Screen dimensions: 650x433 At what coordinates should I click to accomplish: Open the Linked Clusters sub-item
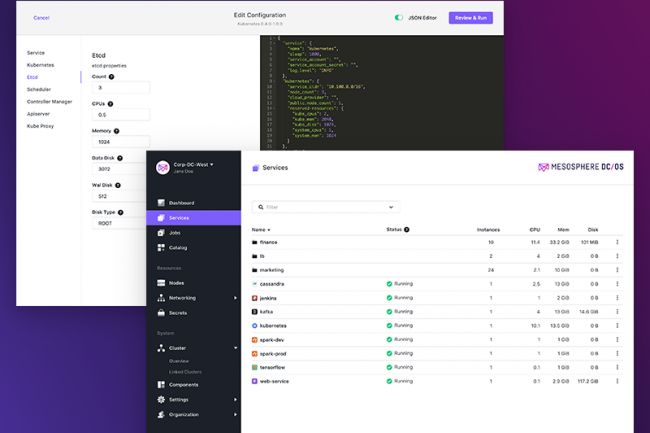pyautogui.click(x=185, y=372)
